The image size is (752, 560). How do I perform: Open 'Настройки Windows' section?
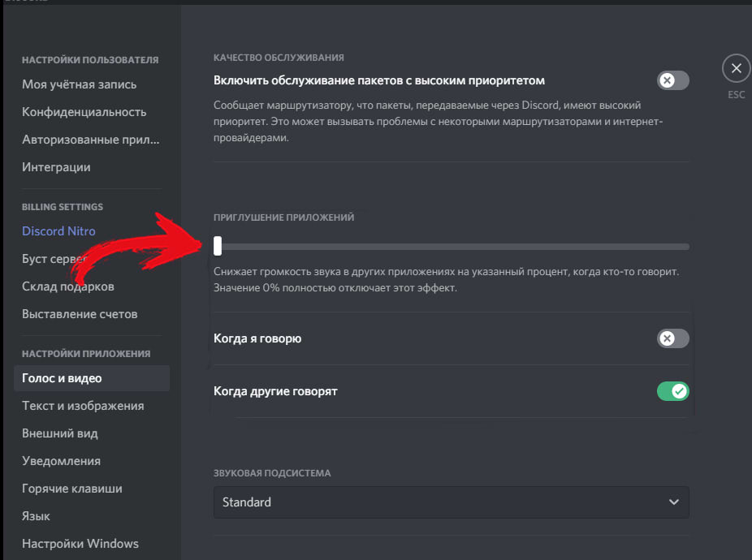coord(80,544)
